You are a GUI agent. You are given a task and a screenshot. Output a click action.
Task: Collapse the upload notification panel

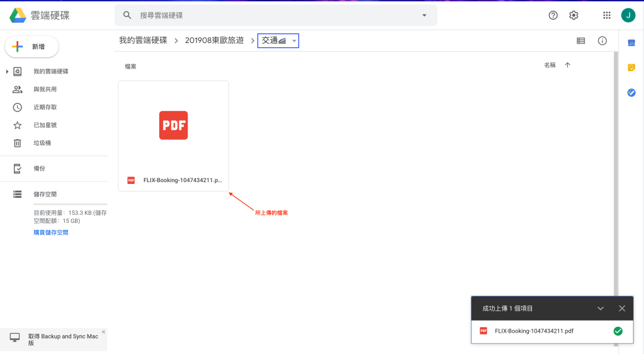[601, 309]
